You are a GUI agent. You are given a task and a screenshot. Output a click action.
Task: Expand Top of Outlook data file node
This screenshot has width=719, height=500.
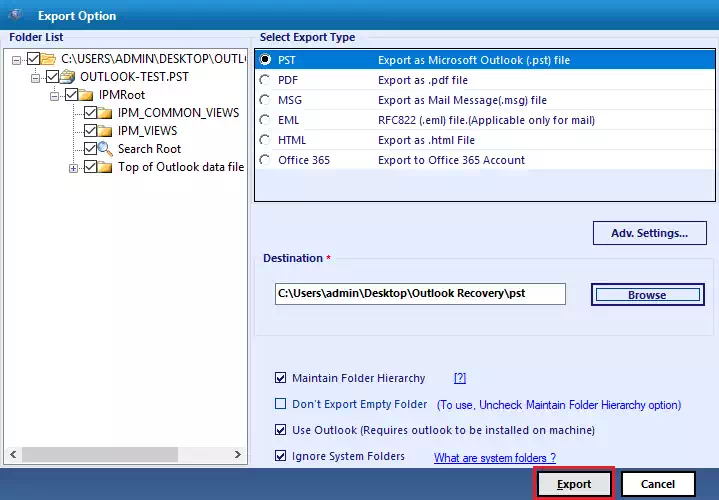point(73,168)
